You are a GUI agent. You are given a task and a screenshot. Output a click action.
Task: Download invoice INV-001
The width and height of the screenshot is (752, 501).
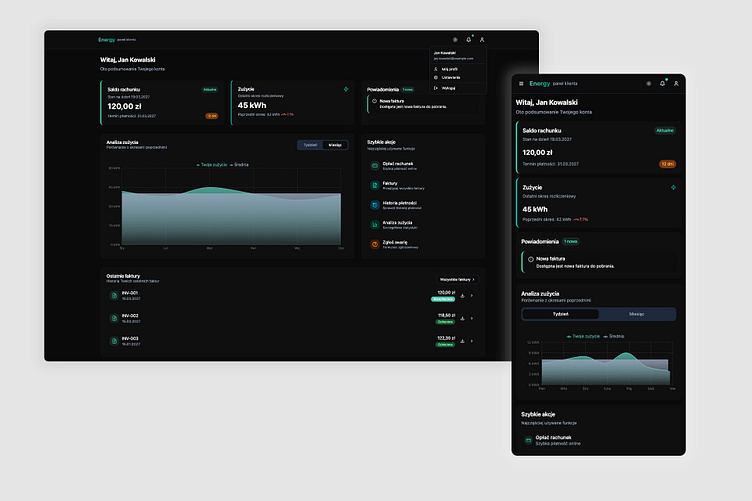(462, 296)
